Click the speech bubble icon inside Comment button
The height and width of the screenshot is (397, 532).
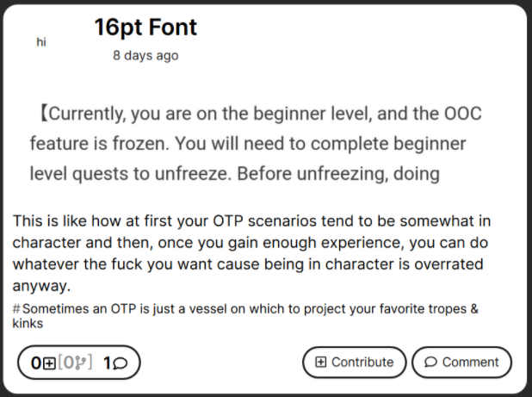pyautogui.click(x=430, y=362)
